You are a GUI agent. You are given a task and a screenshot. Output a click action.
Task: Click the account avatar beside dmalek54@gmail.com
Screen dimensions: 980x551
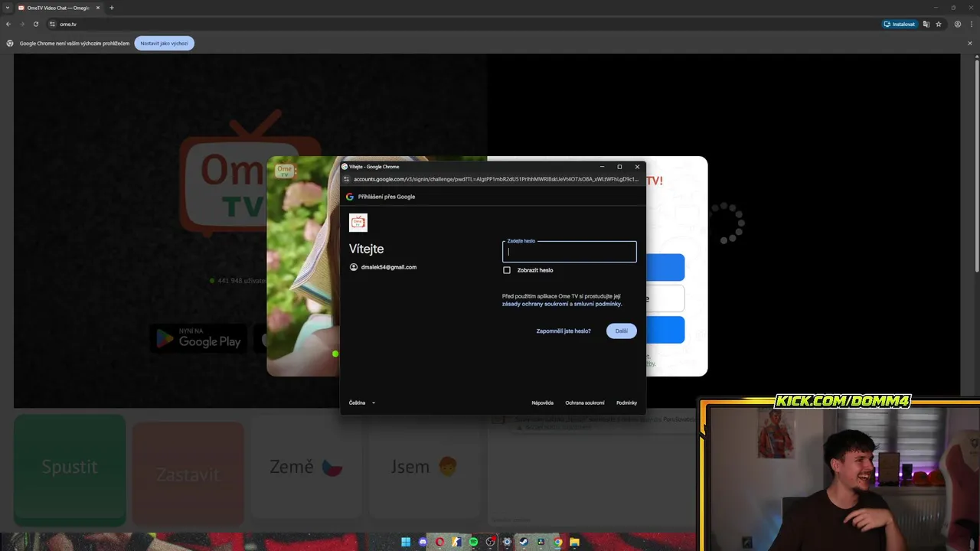tap(353, 267)
